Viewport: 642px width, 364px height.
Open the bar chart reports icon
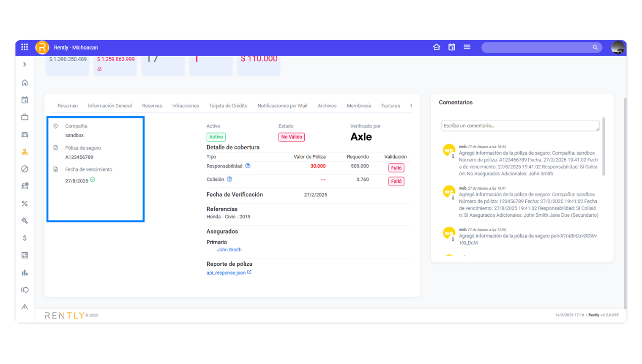(25, 272)
